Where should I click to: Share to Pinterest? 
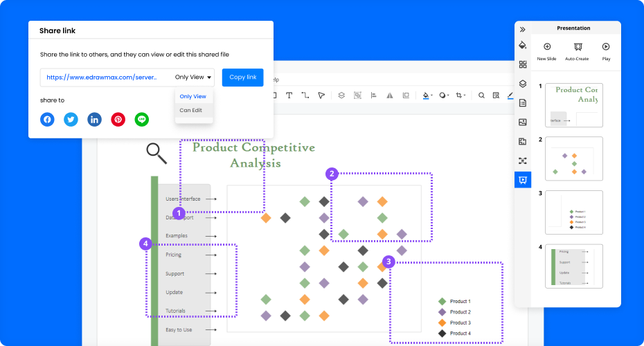point(118,119)
